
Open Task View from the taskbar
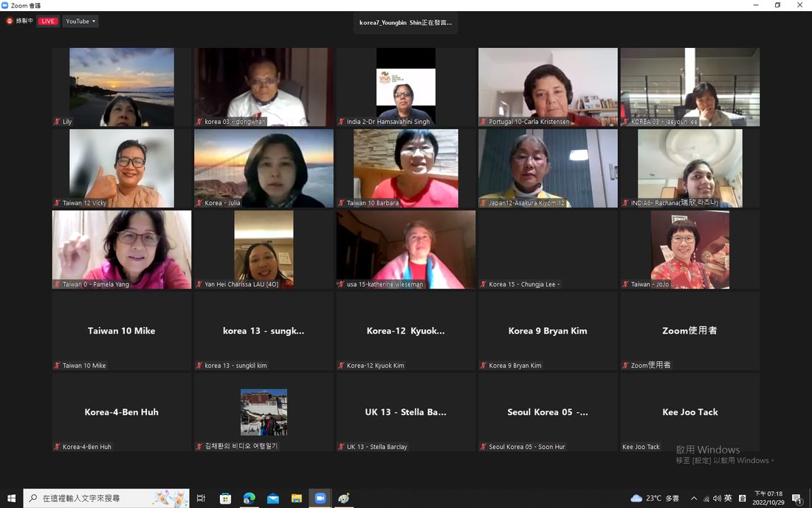(x=201, y=498)
